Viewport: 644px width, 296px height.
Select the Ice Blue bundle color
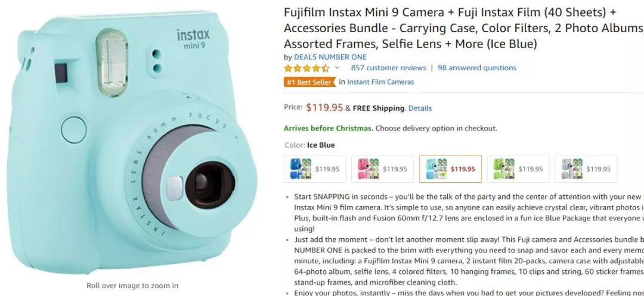(x=450, y=169)
